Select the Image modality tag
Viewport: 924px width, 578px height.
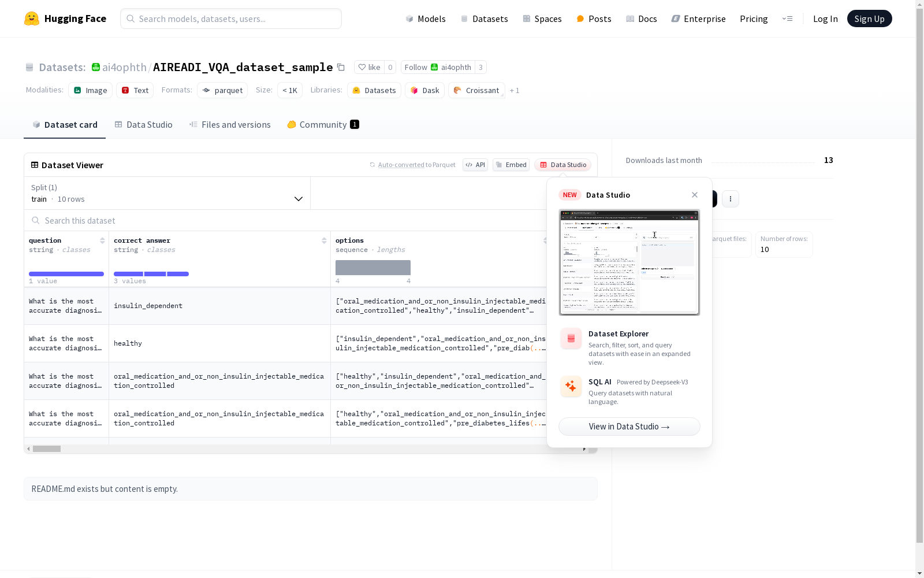pyautogui.click(x=90, y=90)
